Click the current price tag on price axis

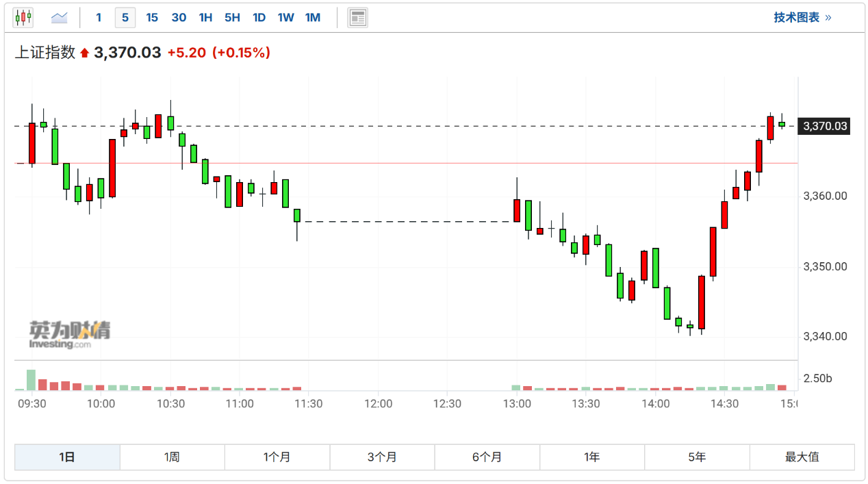tap(826, 126)
